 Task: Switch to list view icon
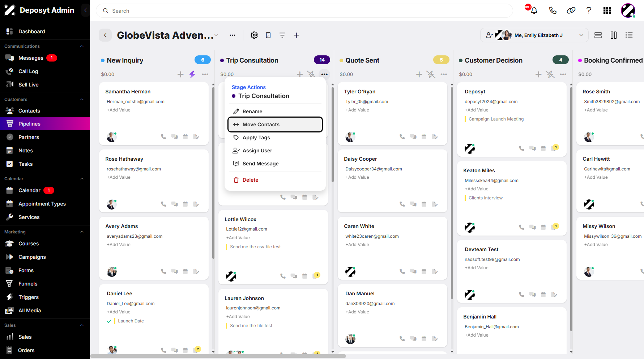[629, 35]
